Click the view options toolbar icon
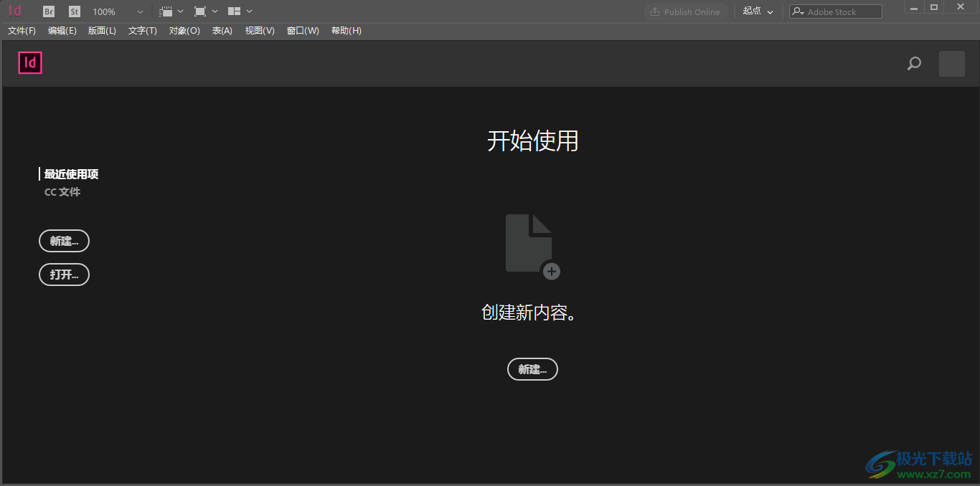Screen dimensions: 980x486 (x=166, y=11)
